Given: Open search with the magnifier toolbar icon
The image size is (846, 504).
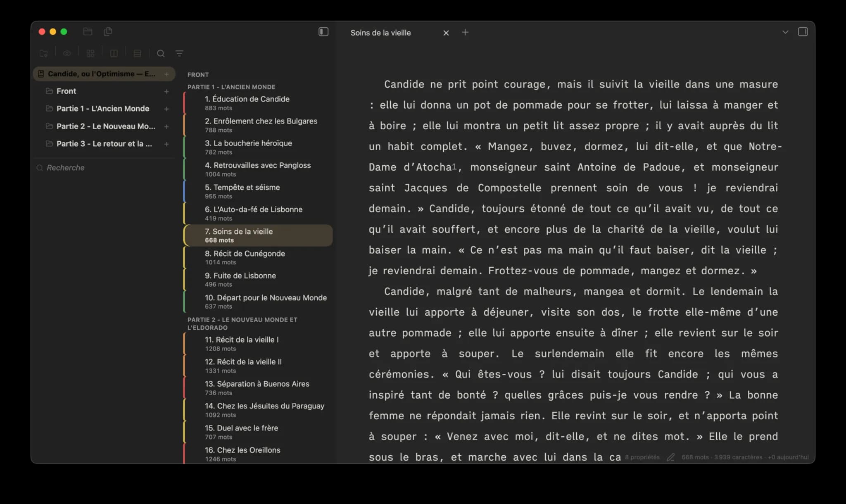Looking at the screenshot, I should pos(161,53).
